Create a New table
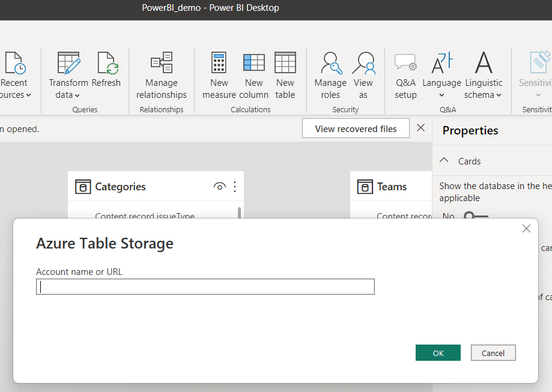The image size is (552, 392). [x=285, y=75]
